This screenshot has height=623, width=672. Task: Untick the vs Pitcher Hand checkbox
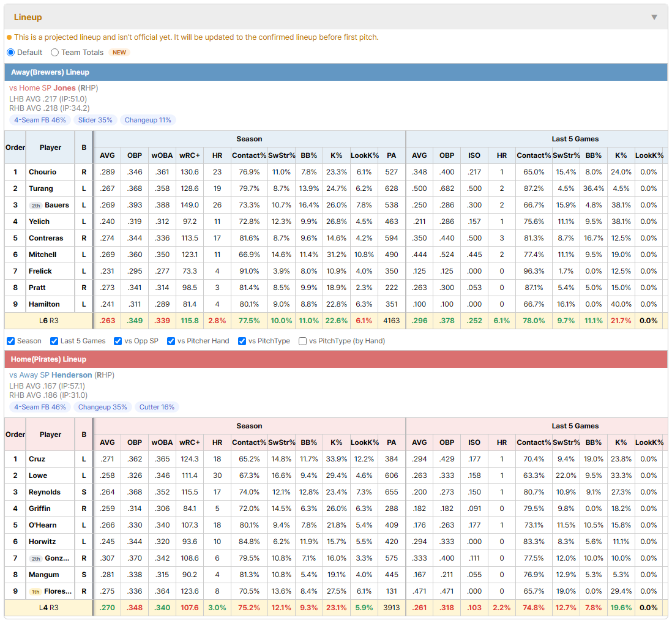click(x=171, y=341)
